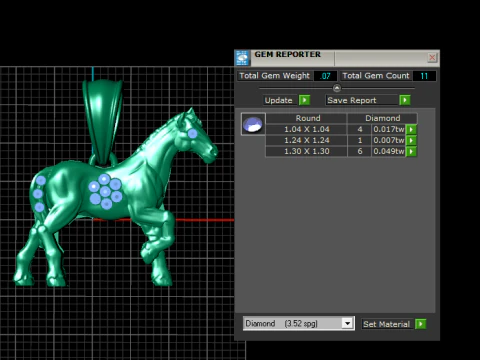
Task: Close the Gem Reporter panel
Action: (432, 58)
